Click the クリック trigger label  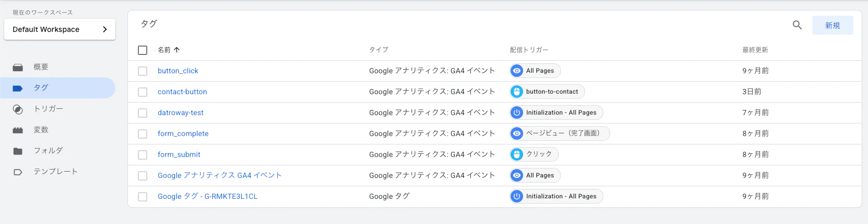click(539, 154)
